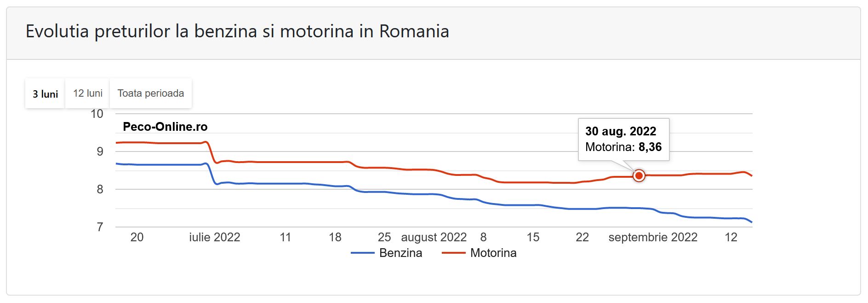
Task: Click the highlighted red Motorina data point
Action: pos(639,175)
